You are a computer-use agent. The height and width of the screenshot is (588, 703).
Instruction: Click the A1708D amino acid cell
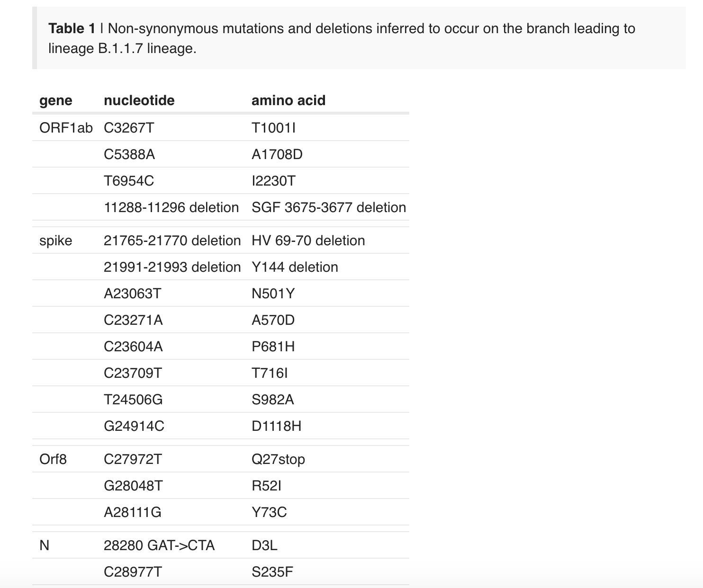277,154
